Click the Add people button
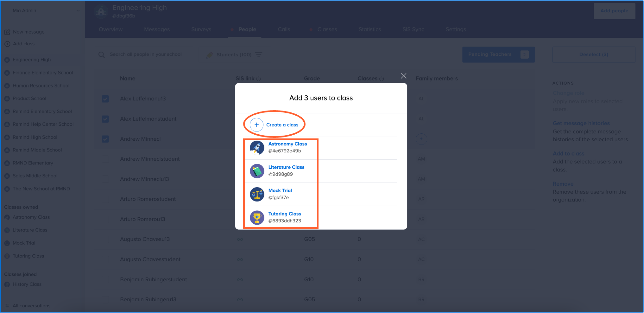Viewport: 644px width, 313px height. [614, 11]
